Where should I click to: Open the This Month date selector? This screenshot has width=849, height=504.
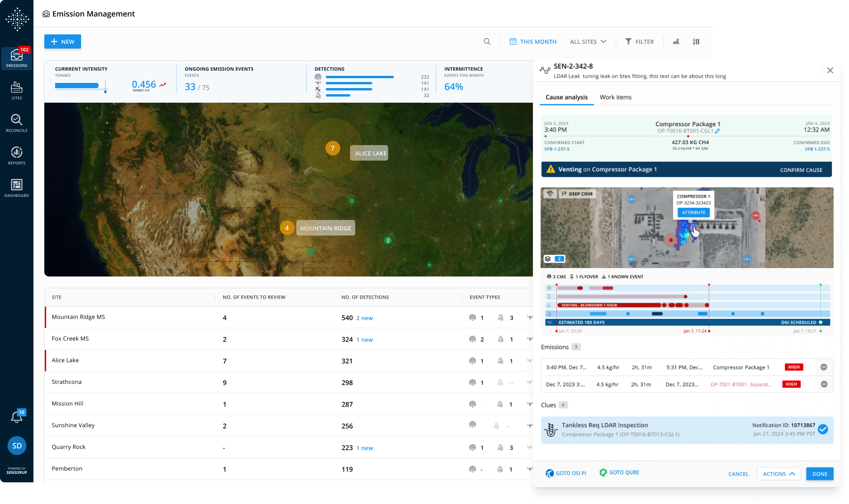[x=533, y=41]
